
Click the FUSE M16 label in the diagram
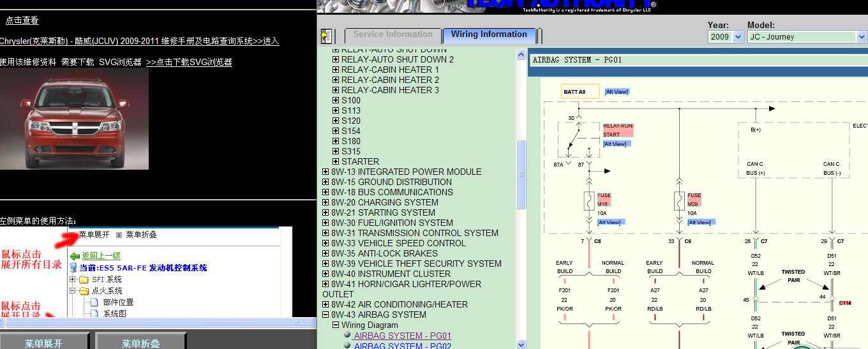point(604,199)
